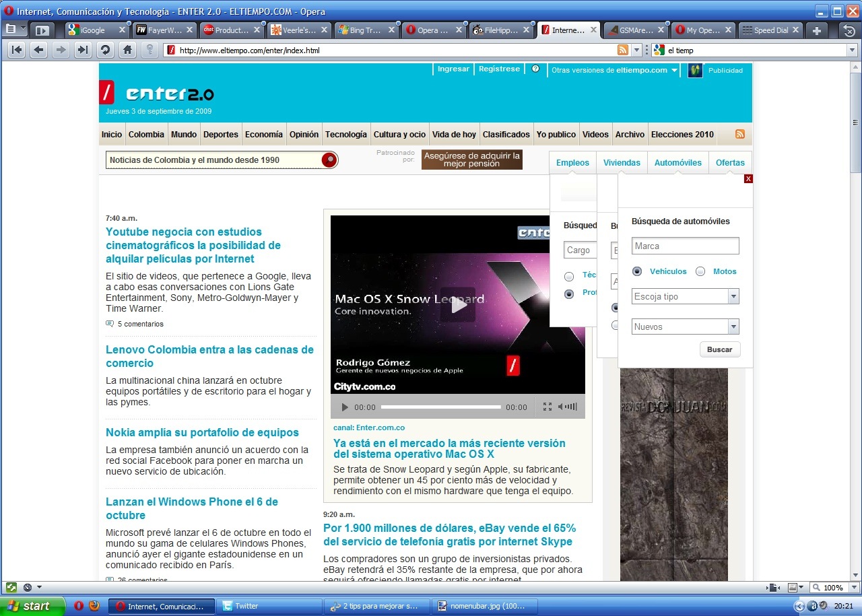Open the search engine dropdown arrow
This screenshot has width=862, height=616.
point(852,50)
